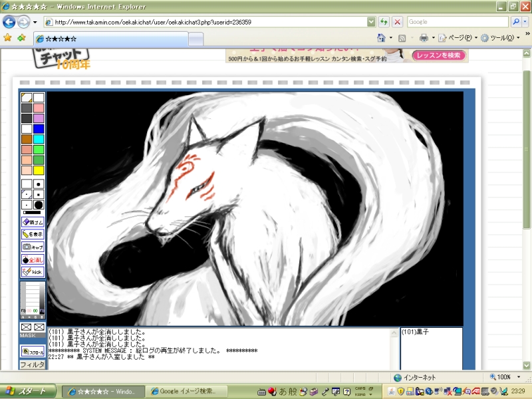Open the スタート Start button

pos(28,391)
